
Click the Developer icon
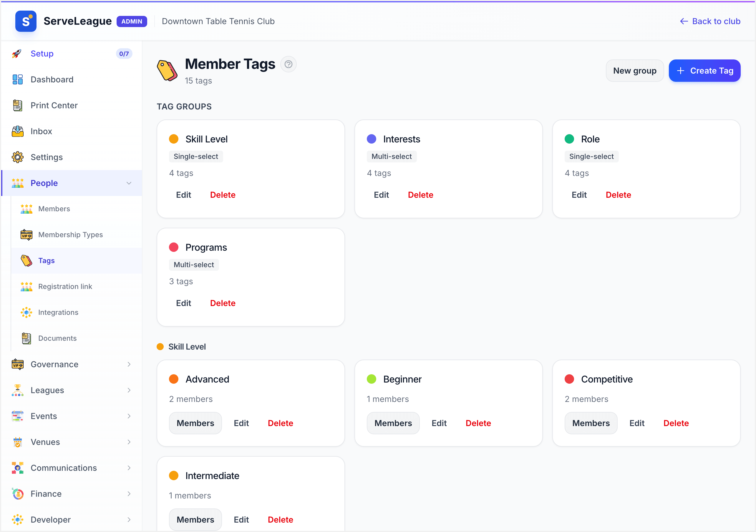click(x=17, y=519)
